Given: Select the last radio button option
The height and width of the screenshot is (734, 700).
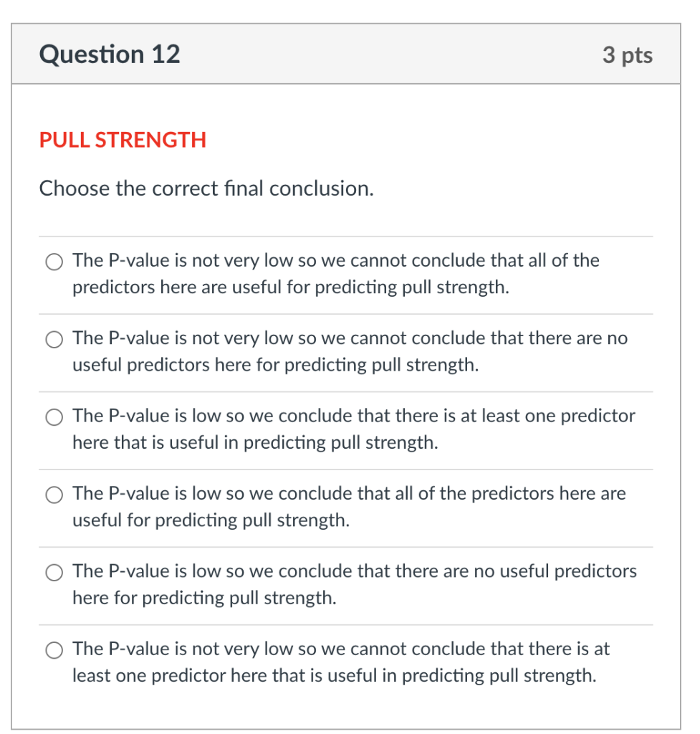Looking at the screenshot, I should [54, 650].
